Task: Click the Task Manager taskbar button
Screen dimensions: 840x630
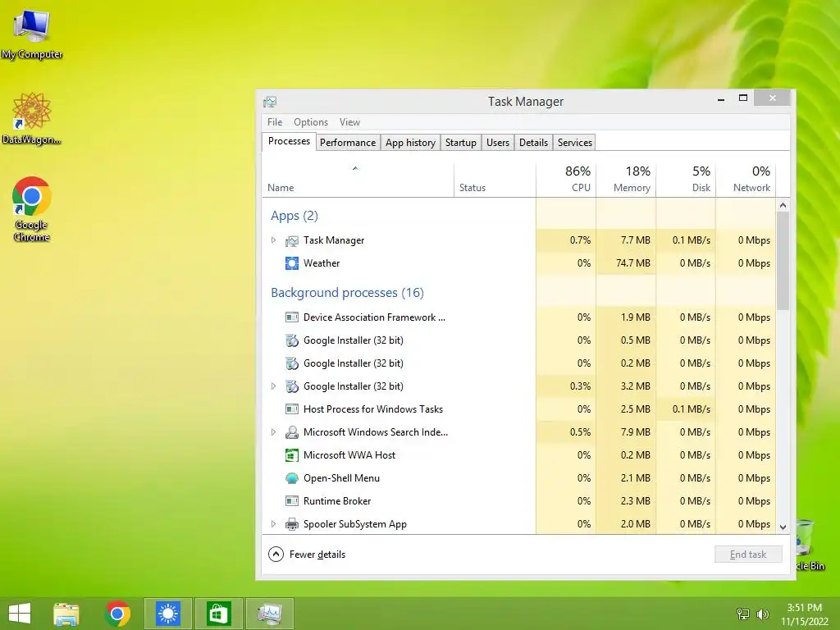Action: coord(269,614)
